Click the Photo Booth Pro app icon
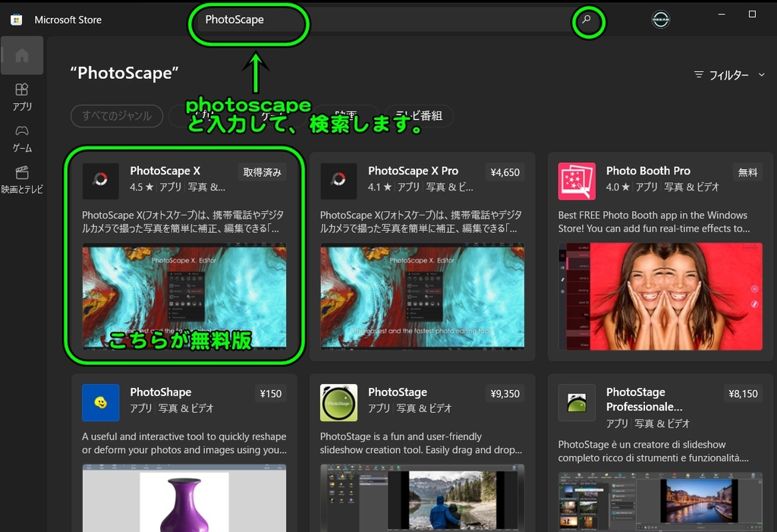Image resolution: width=777 pixels, height=532 pixels. 577,181
